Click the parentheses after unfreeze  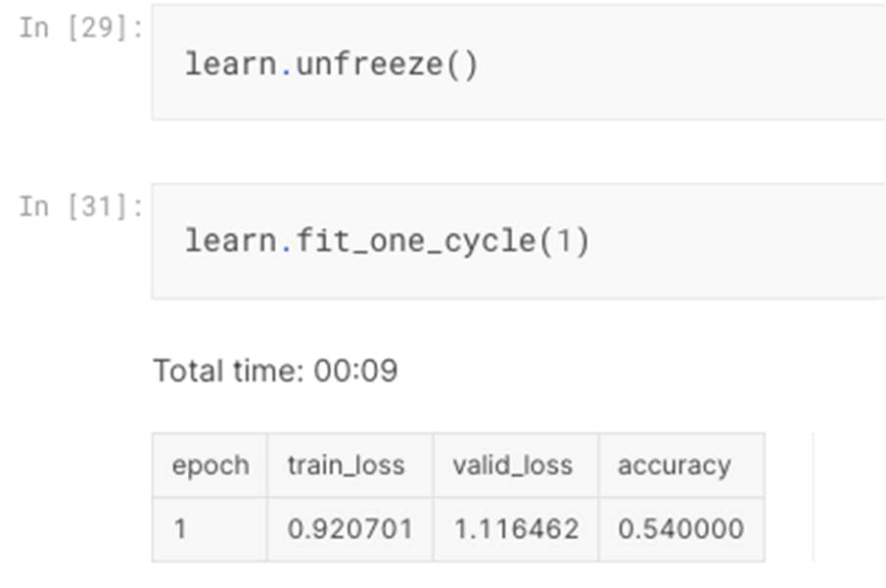pos(463,67)
